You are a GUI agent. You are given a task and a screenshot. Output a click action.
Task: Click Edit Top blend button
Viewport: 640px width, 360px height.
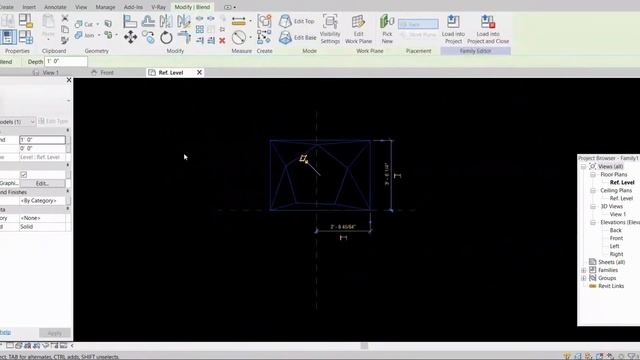pyautogui.click(x=297, y=21)
